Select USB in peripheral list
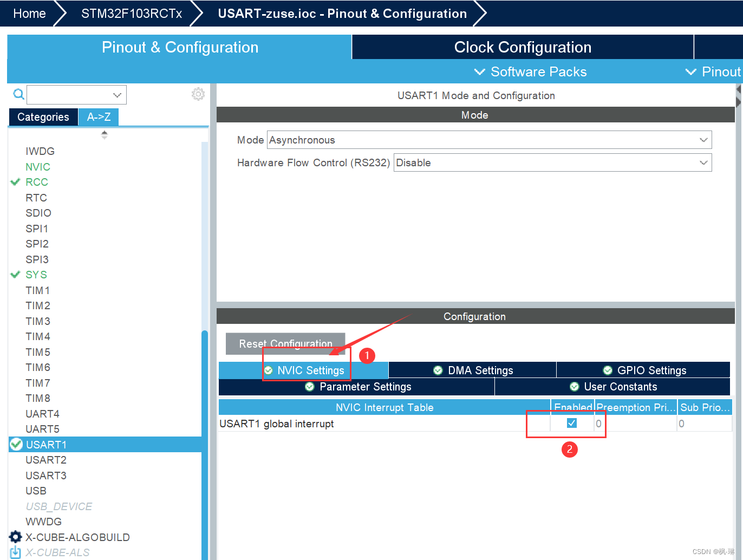The width and height of the screenshot is (743, 560). [36, 491]
